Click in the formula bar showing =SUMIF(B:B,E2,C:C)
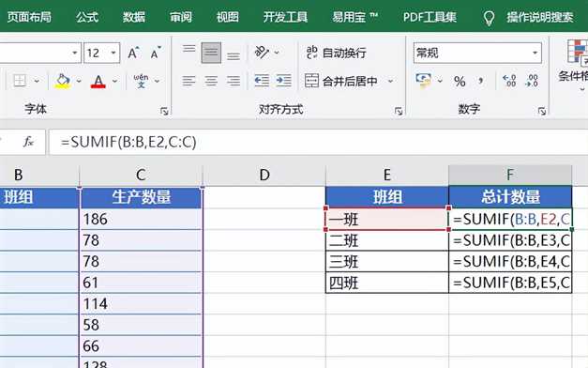The width and height of the screenshot is (588, 368). 318,142
